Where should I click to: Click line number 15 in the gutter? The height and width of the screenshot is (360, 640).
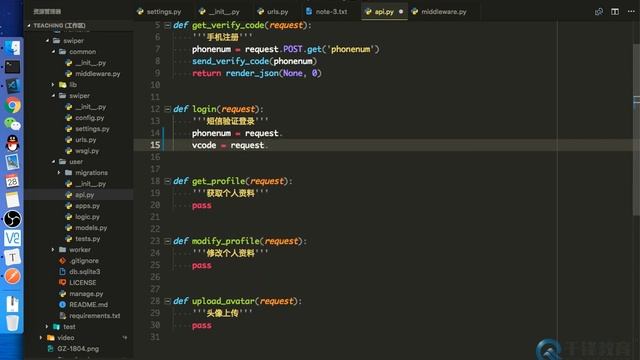(155, 145)
